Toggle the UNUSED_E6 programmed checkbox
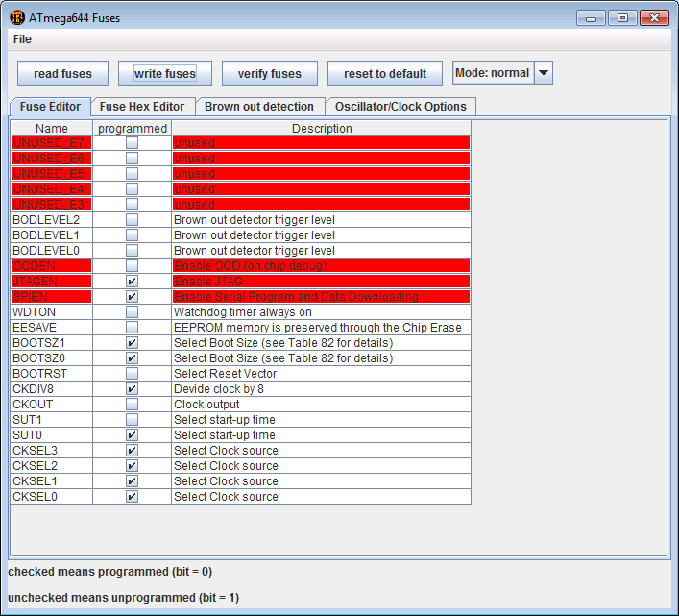This screenshot has width=679, height=616. tap(133, 159)
